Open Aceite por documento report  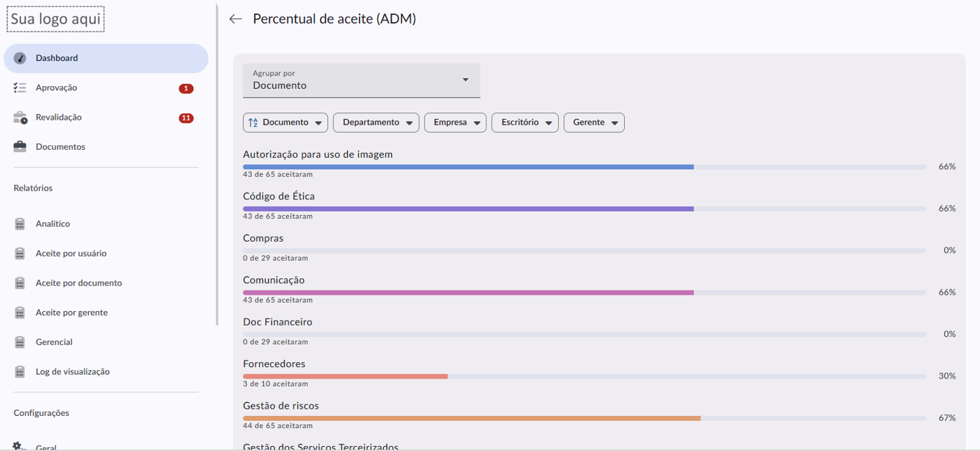click(106, 283)
